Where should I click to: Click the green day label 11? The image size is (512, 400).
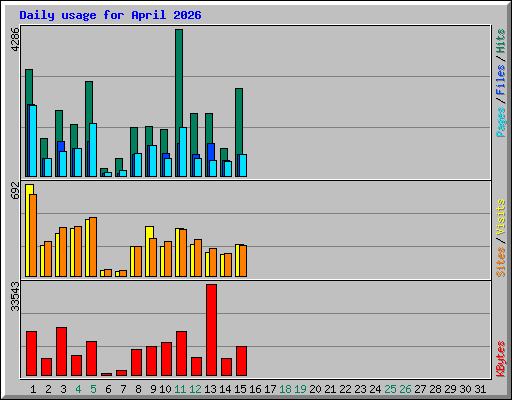[x=180, y=389]
